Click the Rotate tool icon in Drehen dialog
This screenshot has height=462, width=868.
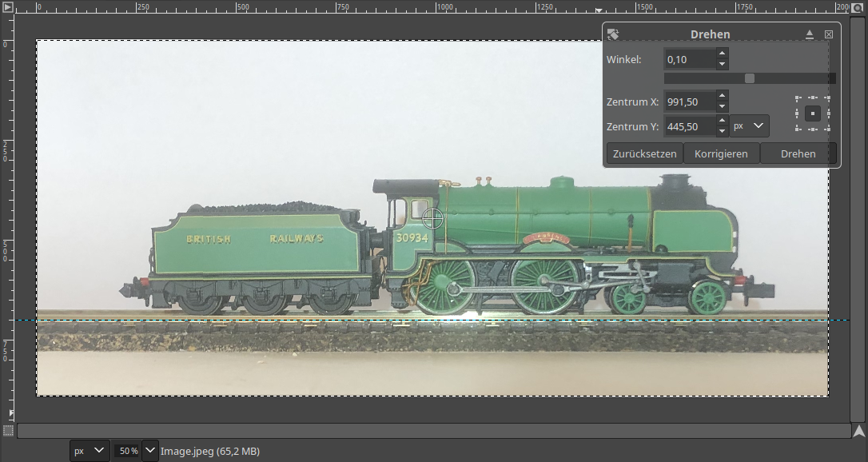(613, 34)
